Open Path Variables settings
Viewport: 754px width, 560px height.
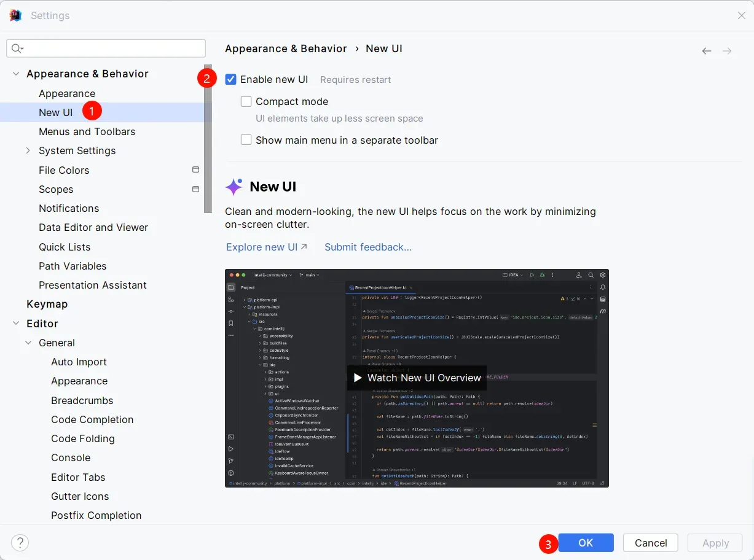(x=73, y=266)
